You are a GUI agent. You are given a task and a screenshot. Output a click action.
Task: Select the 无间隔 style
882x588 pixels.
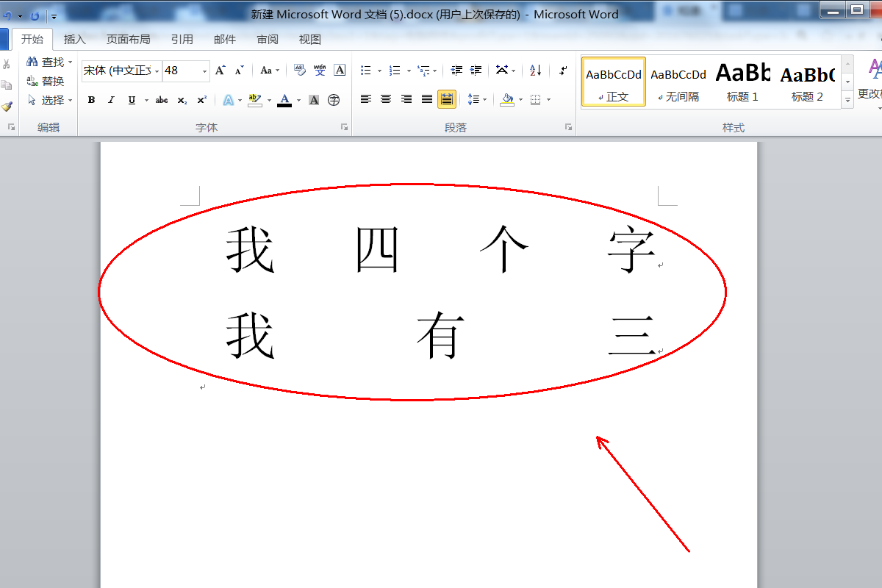tap(678, 82)
